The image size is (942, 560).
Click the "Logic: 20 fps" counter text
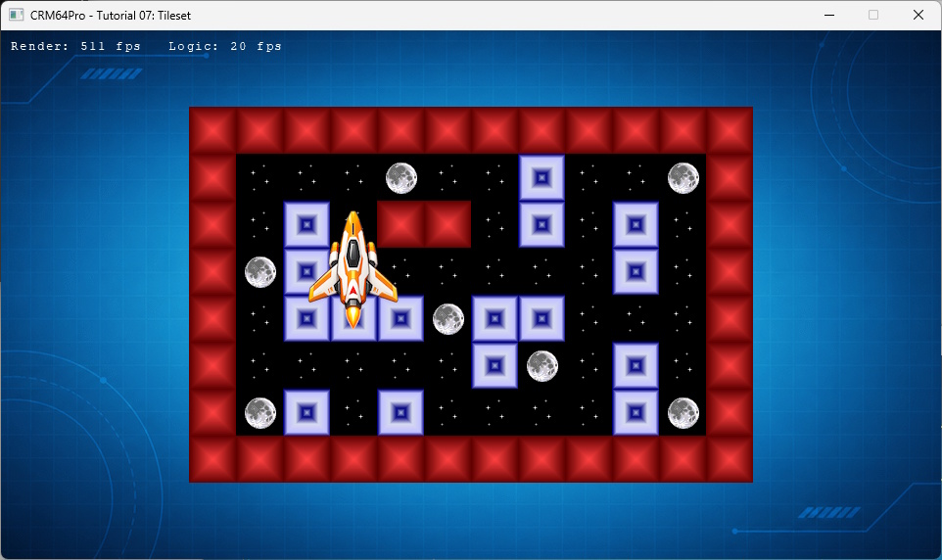(224, 46)
